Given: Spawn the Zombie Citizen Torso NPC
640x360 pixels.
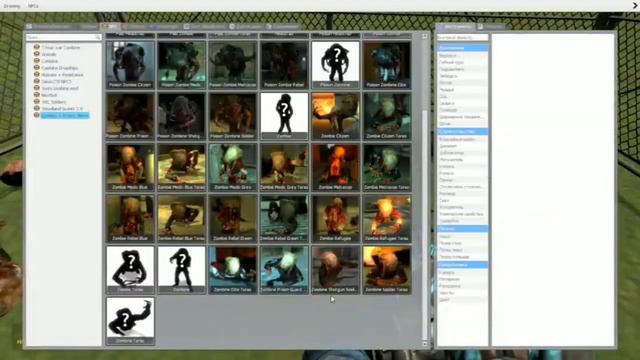Looking at the screenshot, I should [387, 116].
